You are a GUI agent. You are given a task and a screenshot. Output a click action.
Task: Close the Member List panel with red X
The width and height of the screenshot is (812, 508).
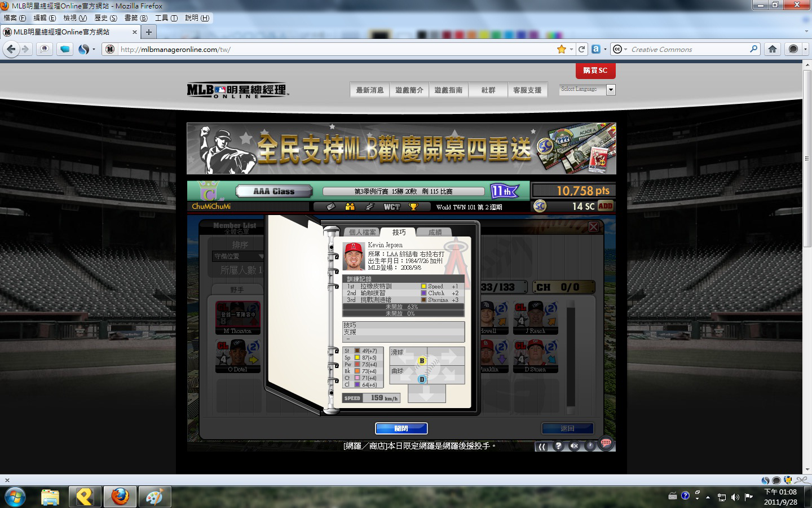tap(594, 227)
